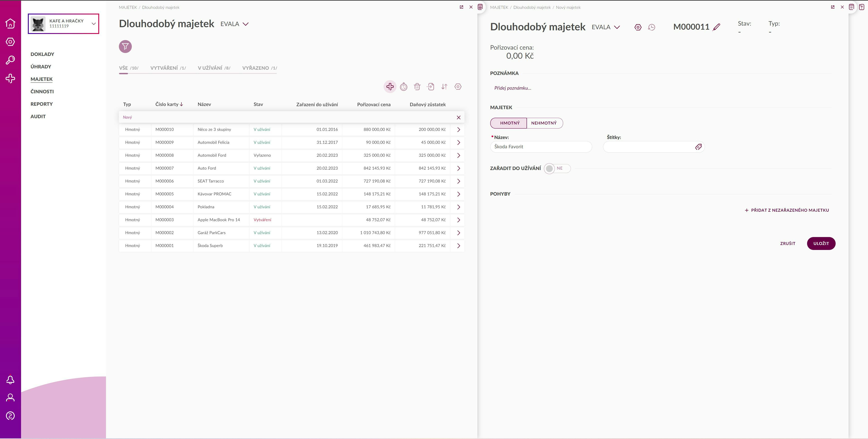Click the export arrow icon in the toolbar
The width and height of the screenshot is (868, 439).
pos(431,86)
